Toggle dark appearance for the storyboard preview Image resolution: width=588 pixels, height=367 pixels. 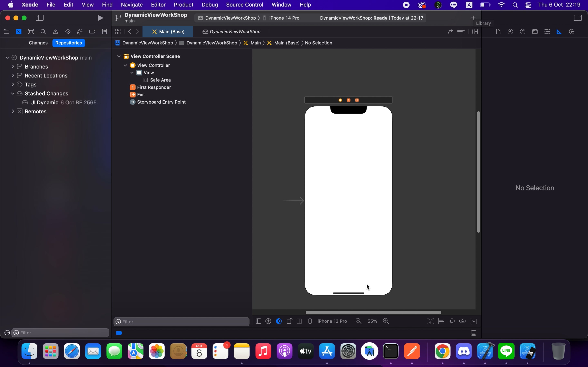tap(278, 321)
